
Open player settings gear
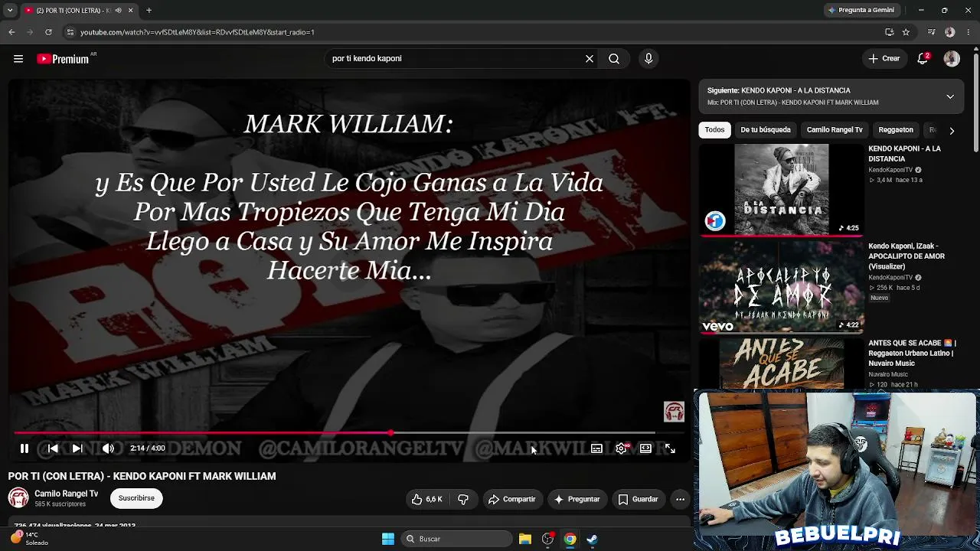tap(621, 448)
